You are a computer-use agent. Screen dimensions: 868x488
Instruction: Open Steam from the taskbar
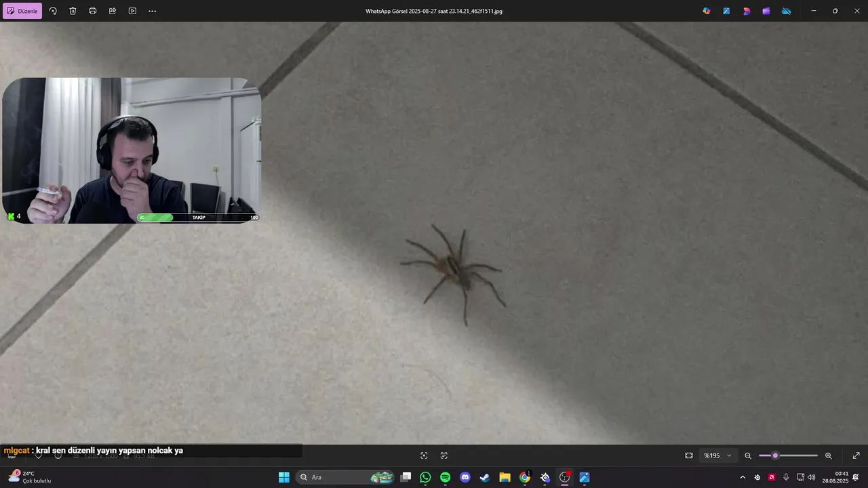(x=485, y=477)
